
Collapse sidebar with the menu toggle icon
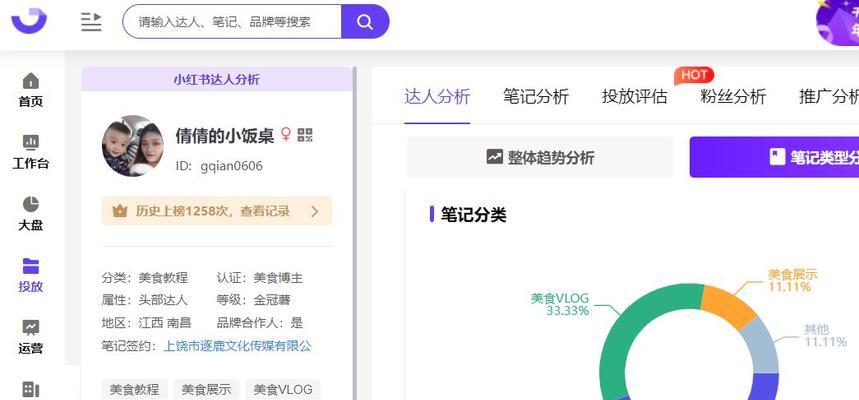tap(91, 22)
